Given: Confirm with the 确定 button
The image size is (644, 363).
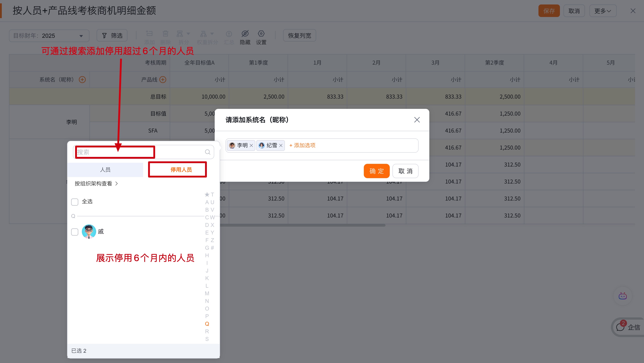Looking at the screenshot, I should (377, 171).
